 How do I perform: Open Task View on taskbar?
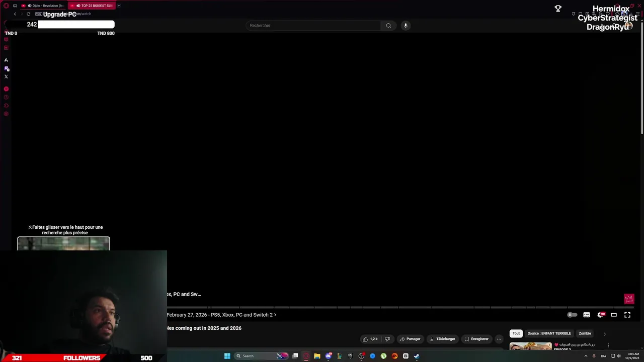pos(295,356)
